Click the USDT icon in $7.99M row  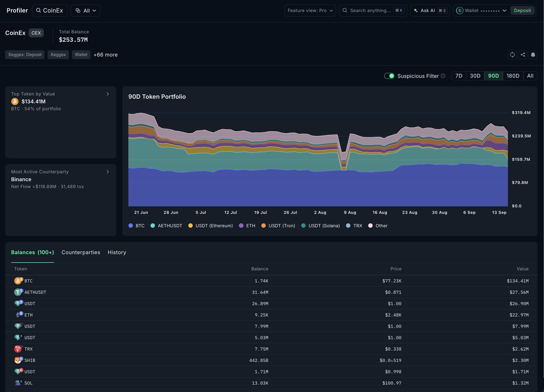(x=18, y=326)
